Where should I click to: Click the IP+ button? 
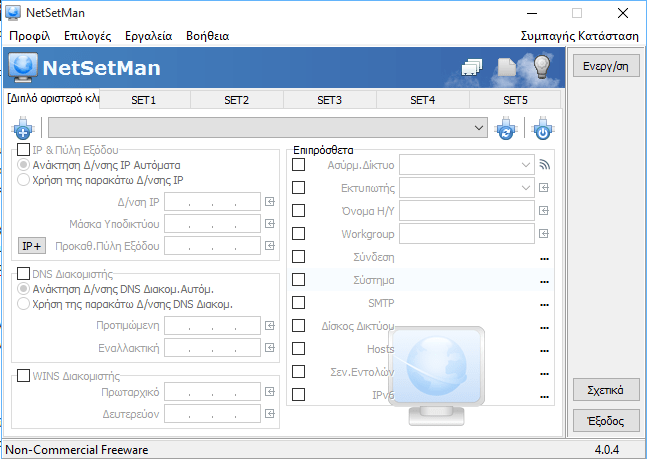(32, 246)
